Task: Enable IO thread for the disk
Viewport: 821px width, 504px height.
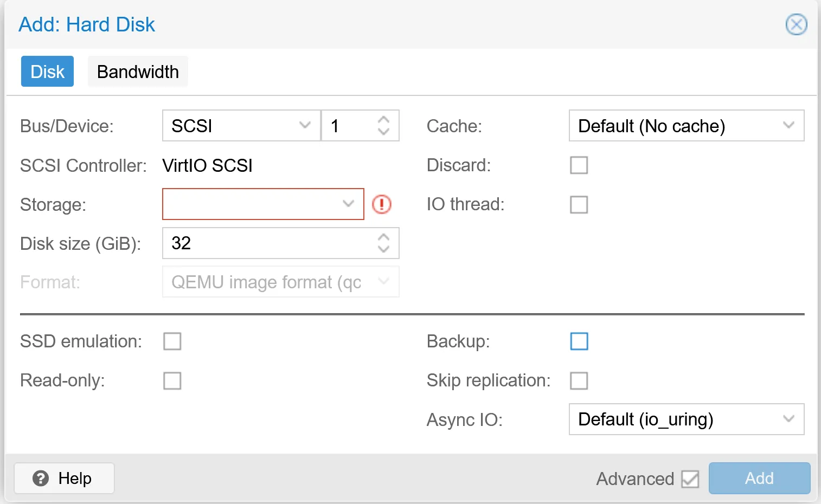Action: tap(579, 204)
